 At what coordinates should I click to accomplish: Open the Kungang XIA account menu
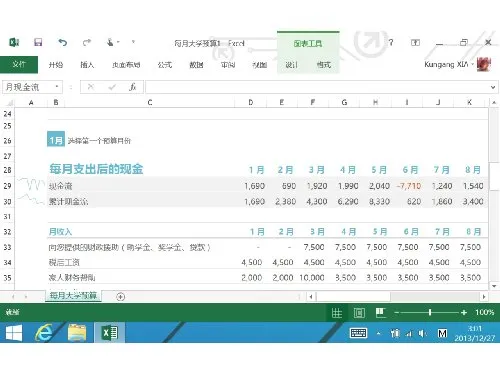pos(449,64)
